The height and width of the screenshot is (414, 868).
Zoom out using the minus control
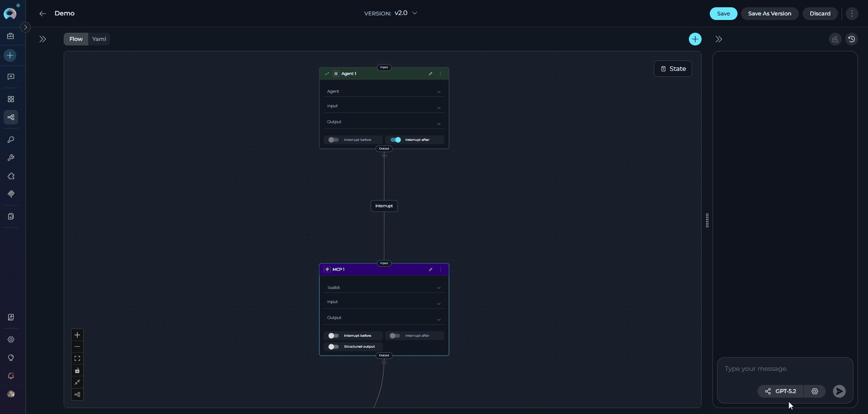(x=77, y=347)
